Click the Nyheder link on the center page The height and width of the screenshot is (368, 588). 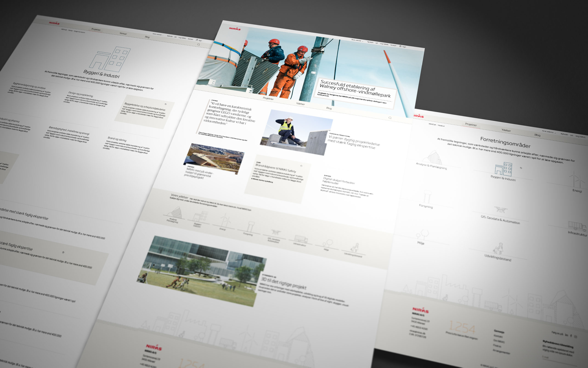[370, 42]
